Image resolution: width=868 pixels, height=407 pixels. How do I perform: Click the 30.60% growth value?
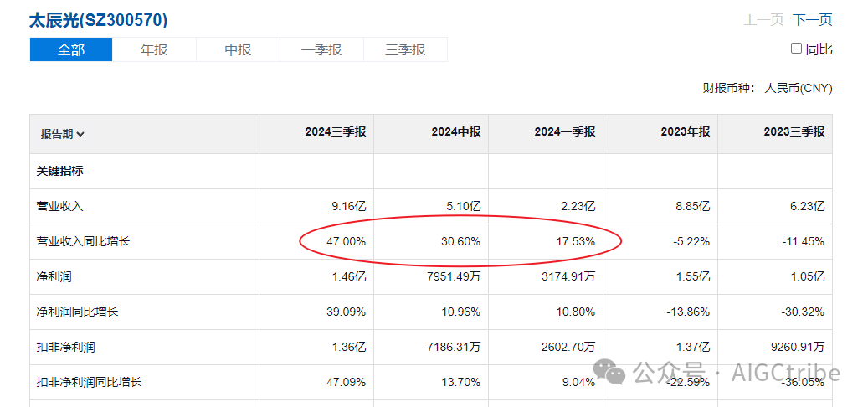461,241
